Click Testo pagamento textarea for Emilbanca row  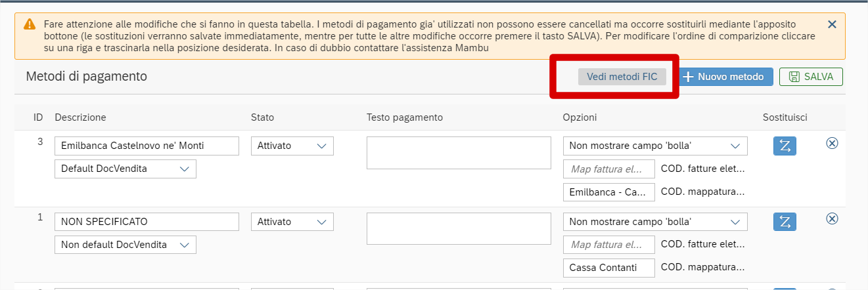pyautogui.click(x=458, y=153)
